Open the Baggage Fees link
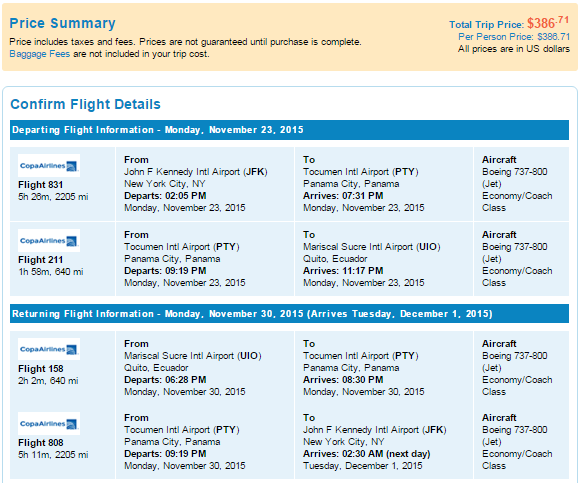This screenshot has width=580, height=483. click(x=40, y=54)
